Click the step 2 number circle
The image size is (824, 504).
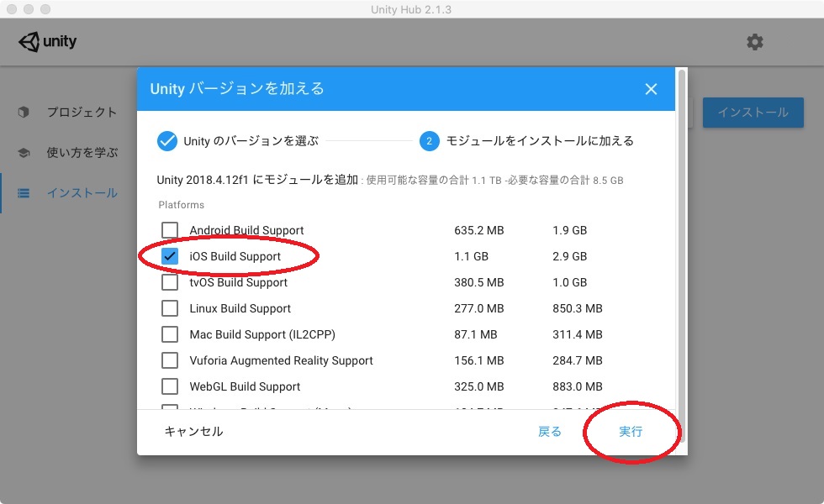click(430, 141)
